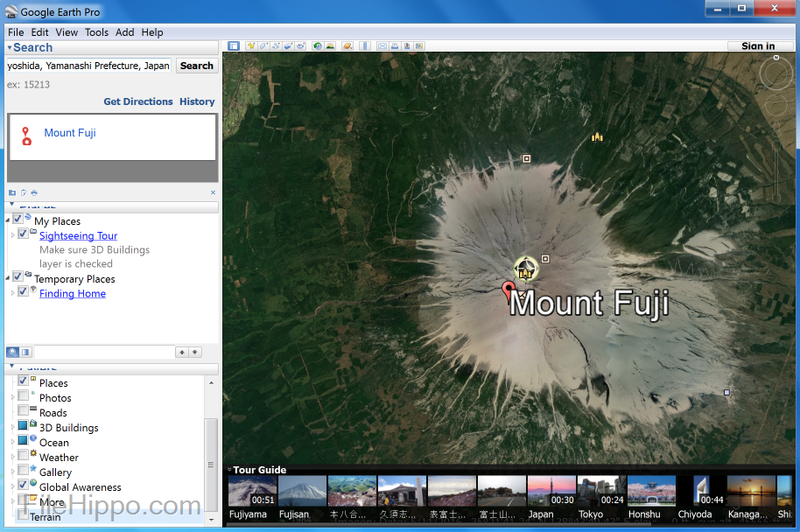The image size is (800, 532).
Task: Open the Tools menu
Action: point(96,32)
